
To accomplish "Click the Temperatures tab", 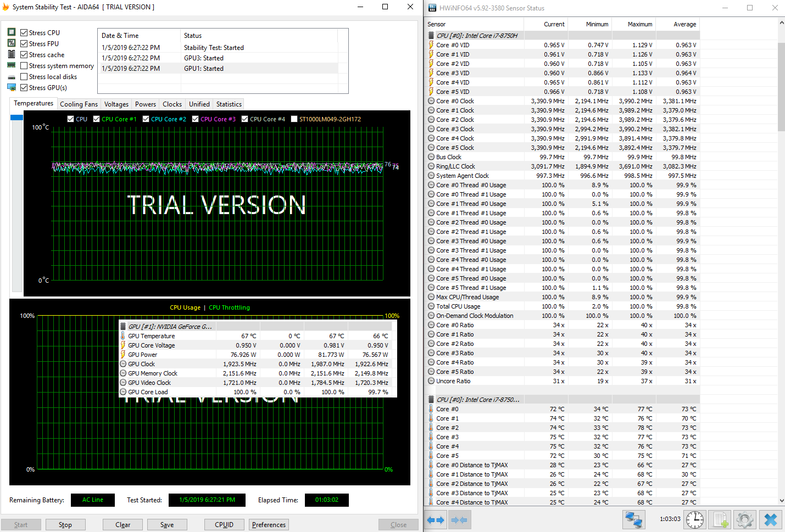I will click(x=34, y=103).
